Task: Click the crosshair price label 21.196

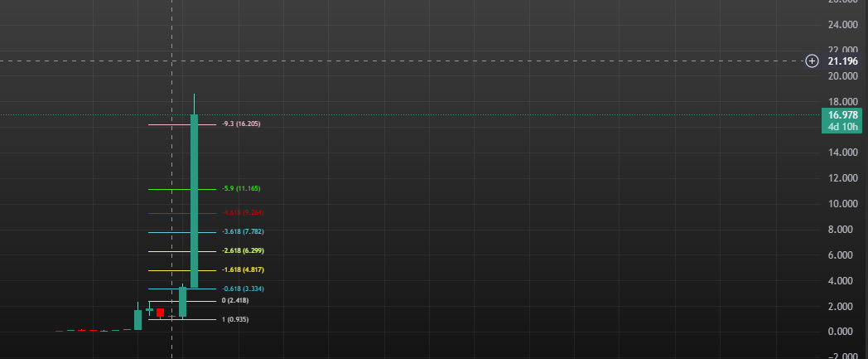Action: point(842,61)
